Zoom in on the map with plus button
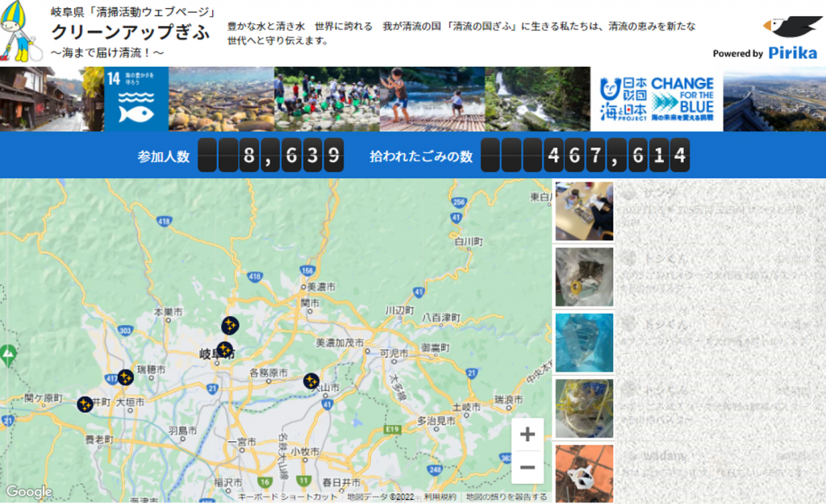826x504 pixels. pyautogui.click(x=528, y=435)
